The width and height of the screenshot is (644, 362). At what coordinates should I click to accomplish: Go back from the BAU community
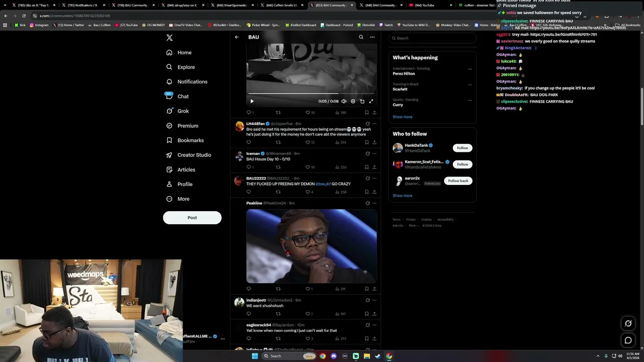pos(237,37)
